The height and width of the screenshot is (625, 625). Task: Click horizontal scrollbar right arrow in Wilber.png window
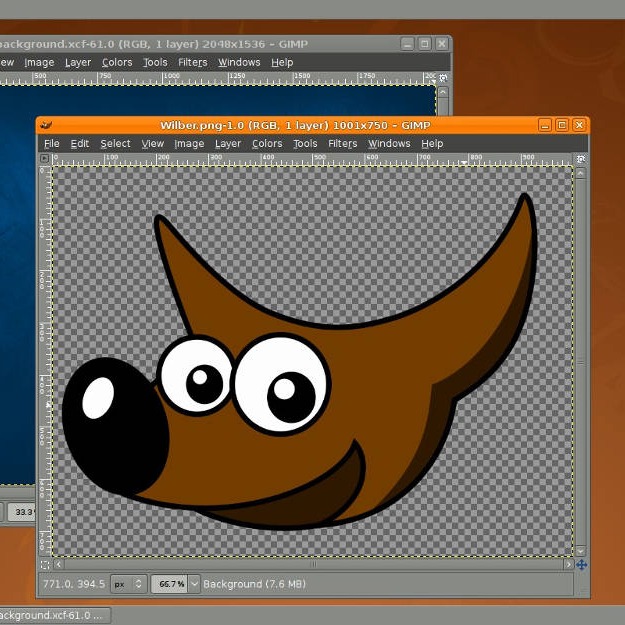click(x=568, y=564)
